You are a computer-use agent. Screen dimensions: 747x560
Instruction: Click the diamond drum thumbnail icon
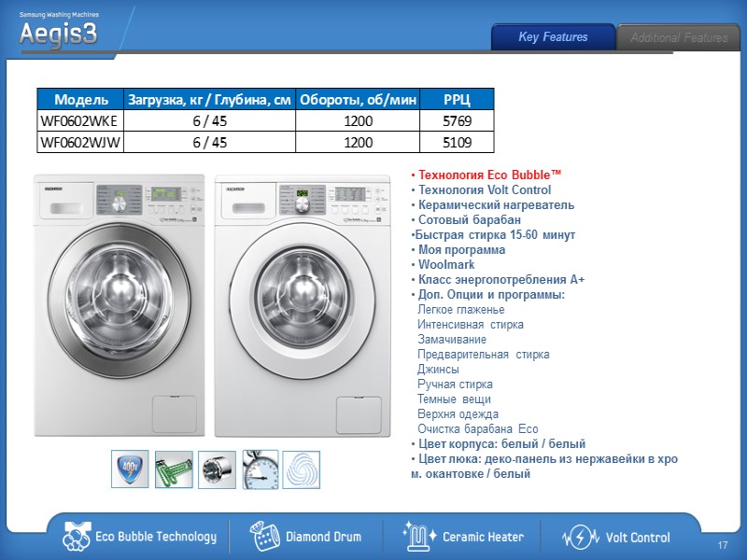(217, 469)
